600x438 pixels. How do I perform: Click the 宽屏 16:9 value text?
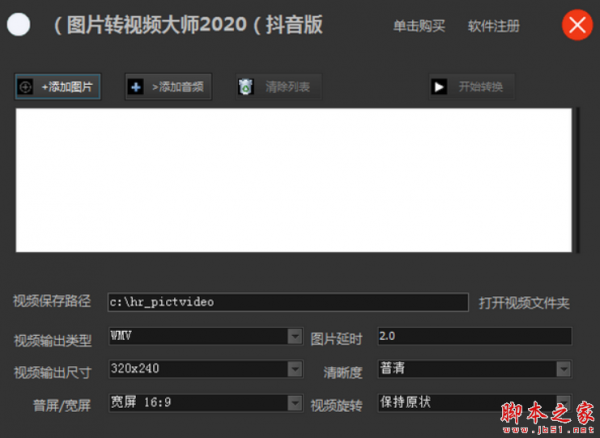141,402
